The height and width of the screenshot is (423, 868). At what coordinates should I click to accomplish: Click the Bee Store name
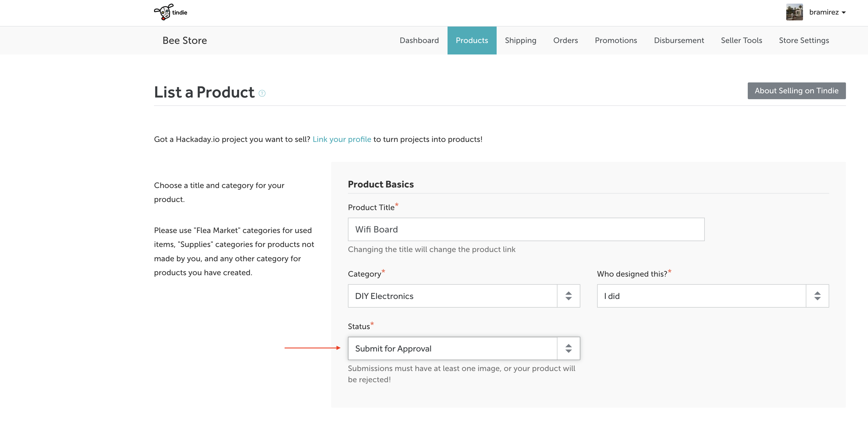point(184,41)
